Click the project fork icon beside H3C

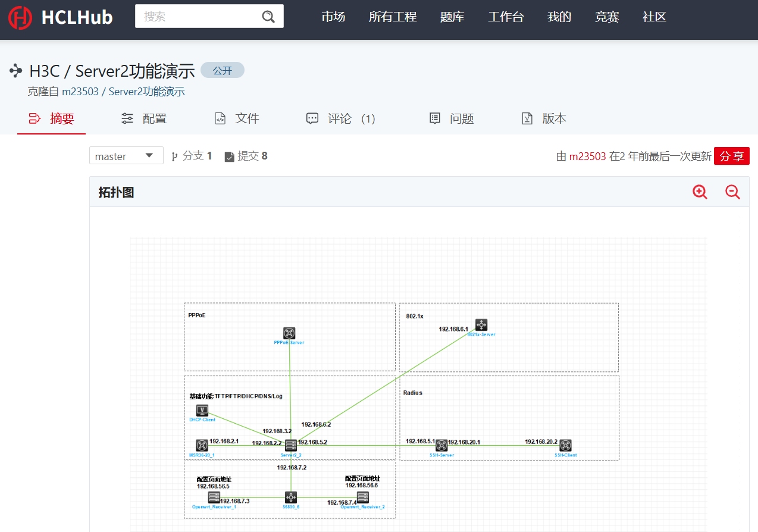click(x=16, y=71)
